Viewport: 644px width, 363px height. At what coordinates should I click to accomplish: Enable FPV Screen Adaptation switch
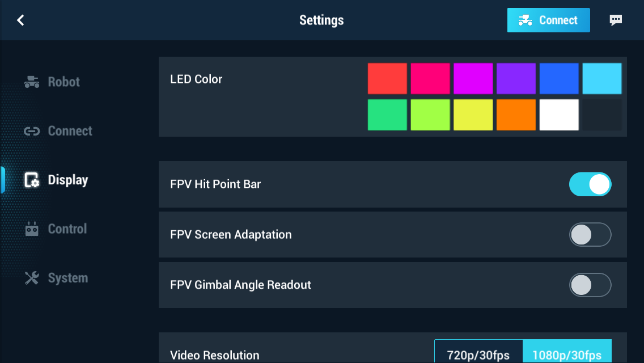pyautogui.click(x=590, y=235)
